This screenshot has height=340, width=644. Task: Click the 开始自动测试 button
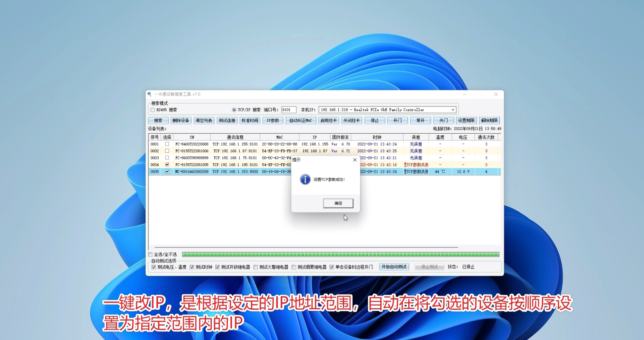pyautogui.click(x=394, y=267)
